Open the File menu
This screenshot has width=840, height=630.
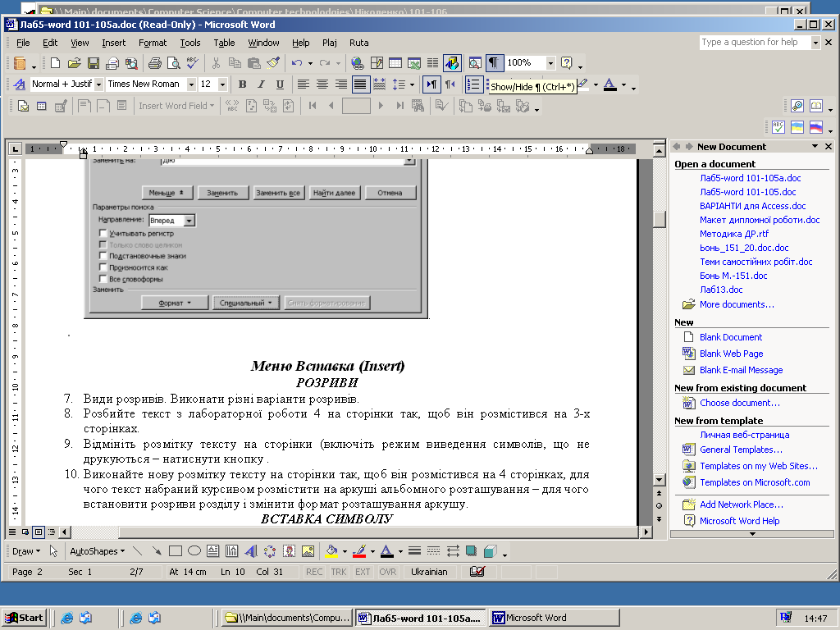point(23,43)
